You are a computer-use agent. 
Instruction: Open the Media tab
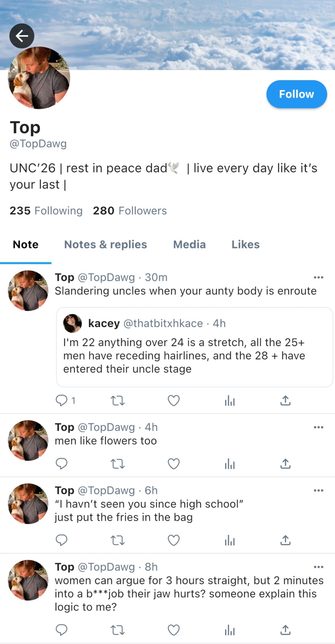point(189,245)
